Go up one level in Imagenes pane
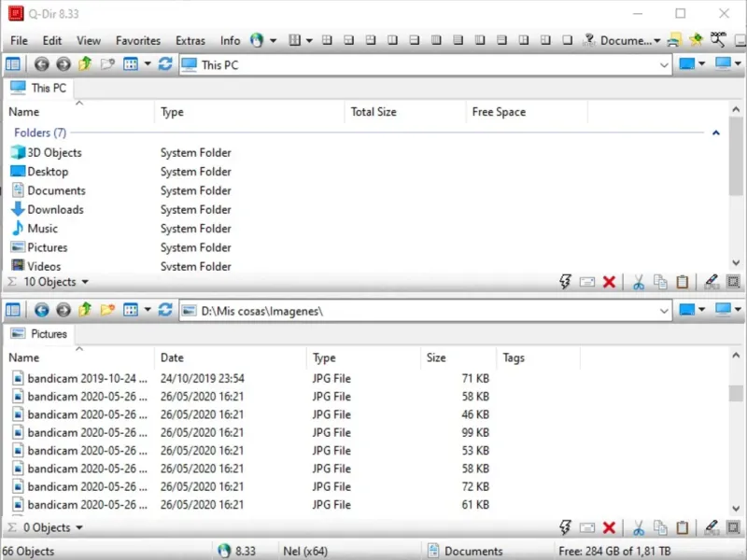747x560 pixels. click(x=85, y=310)
